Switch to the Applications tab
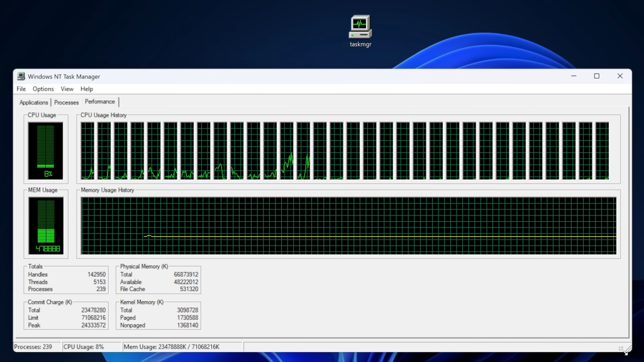Screen dimensions: 644x362 pyautogui.click(x=34, y=102)
